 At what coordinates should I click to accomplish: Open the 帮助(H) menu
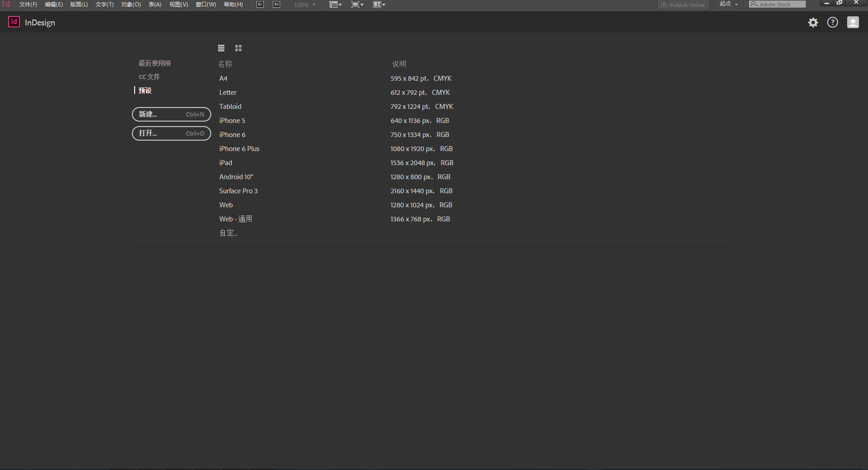(x=233, y=5)
